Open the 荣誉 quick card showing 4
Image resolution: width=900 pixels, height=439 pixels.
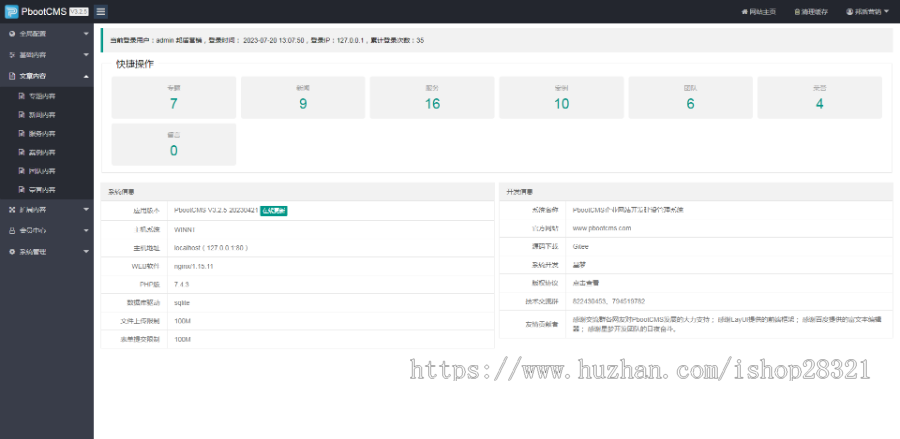(820, 98)
